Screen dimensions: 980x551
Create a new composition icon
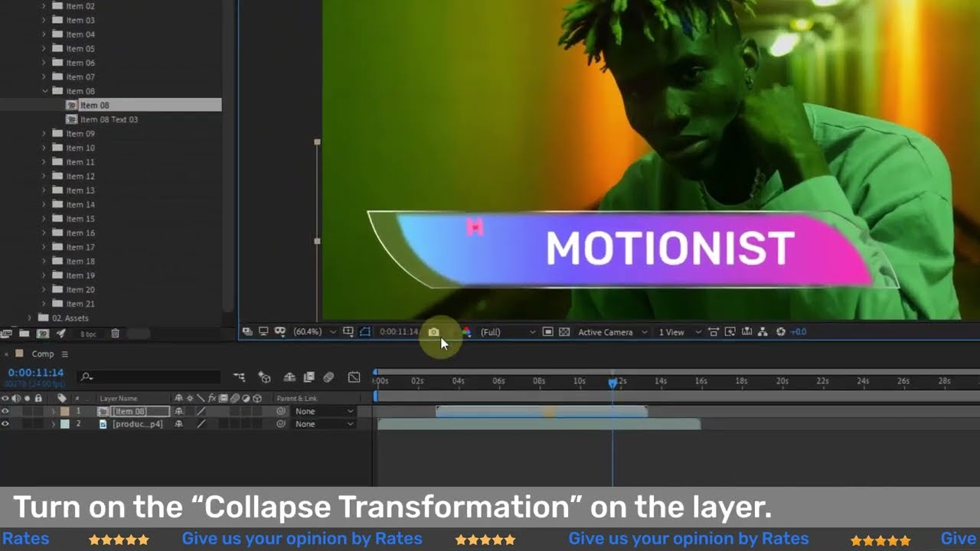click(43, 334)
